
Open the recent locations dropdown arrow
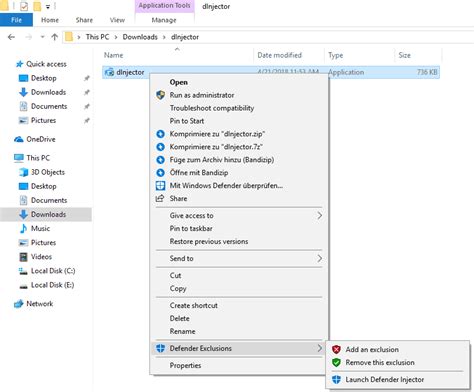point(42,37)
